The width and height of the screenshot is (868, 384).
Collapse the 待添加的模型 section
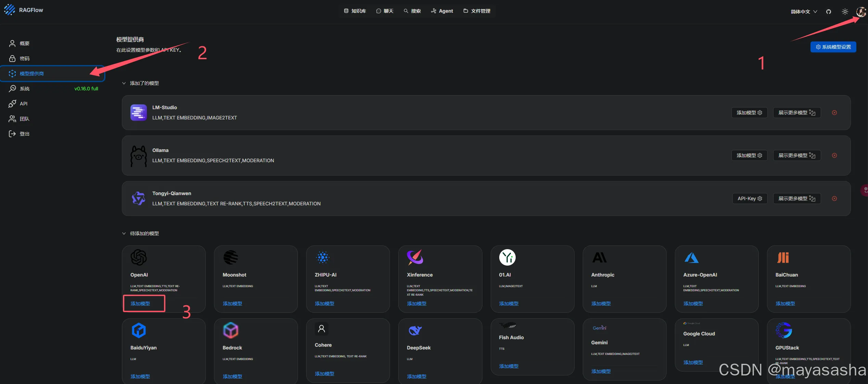click(124, 233)
